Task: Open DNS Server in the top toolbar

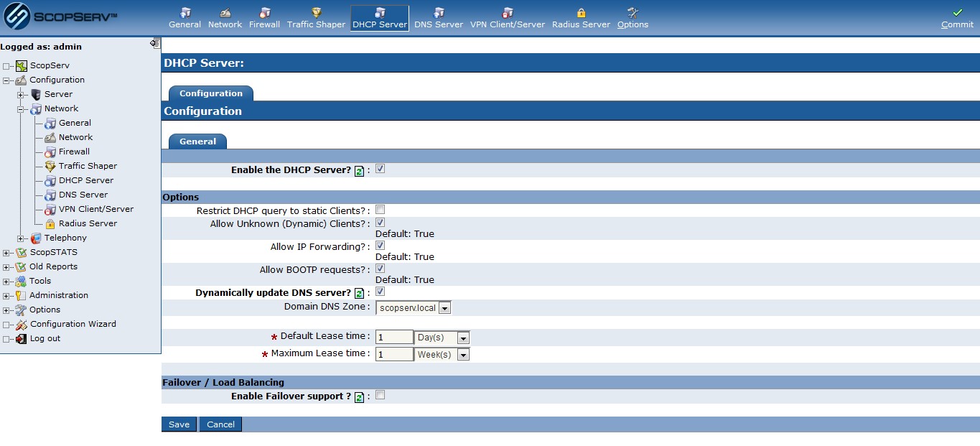Action: (439, 19)
